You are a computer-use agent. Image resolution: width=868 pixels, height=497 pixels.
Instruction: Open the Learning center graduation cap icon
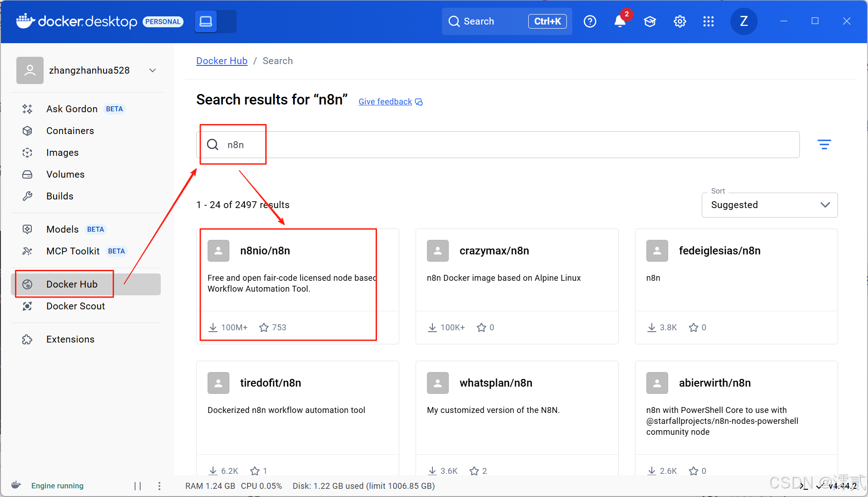click(650, 21)
